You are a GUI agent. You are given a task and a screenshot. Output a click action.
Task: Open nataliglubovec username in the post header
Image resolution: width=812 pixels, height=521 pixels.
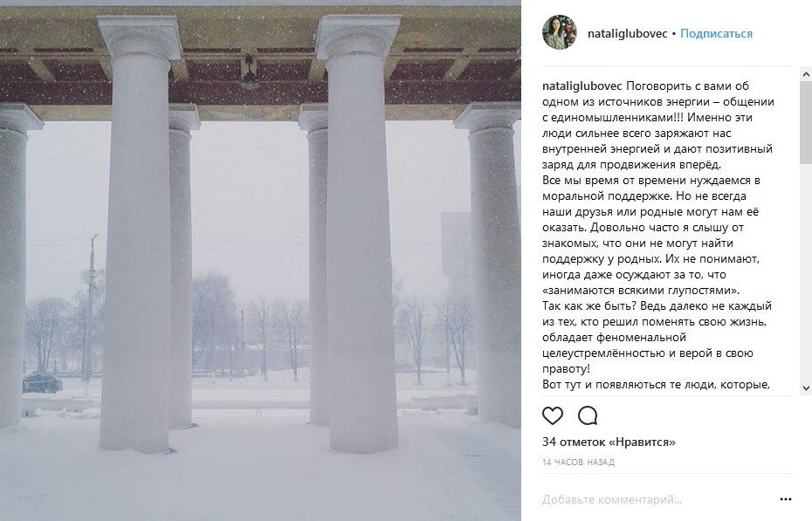[x=629, y=34]
